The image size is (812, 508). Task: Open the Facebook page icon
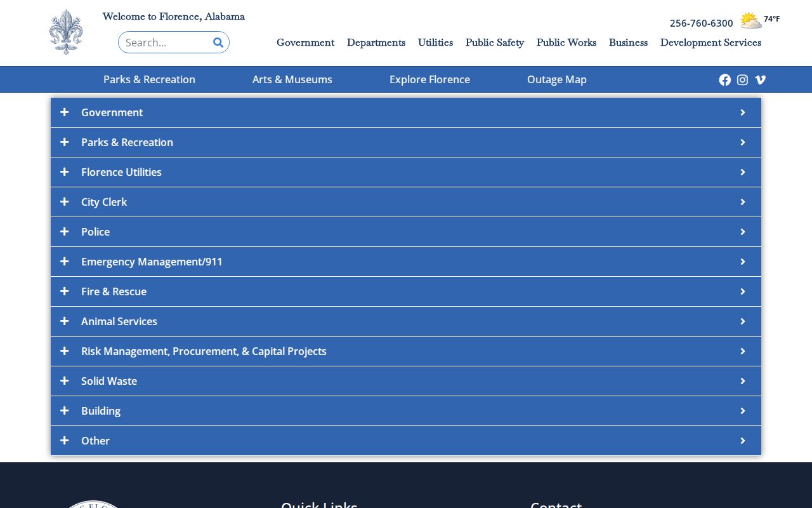click(x=725, y=79)
